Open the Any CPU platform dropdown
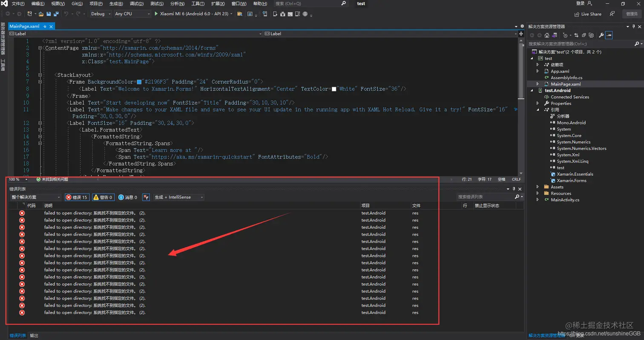 132,14
